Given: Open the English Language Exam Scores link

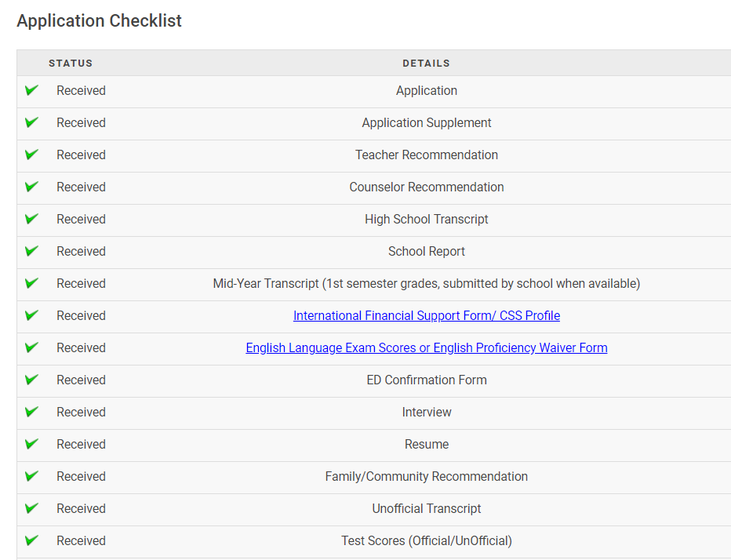Looking at the screenshot, I should (x=427, y=348).
